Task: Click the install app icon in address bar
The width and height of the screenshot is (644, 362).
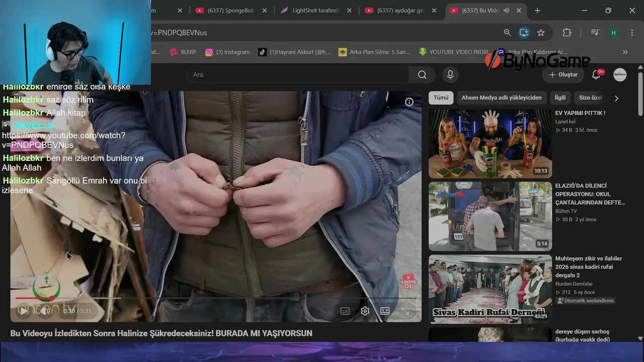Action: [x=524, y=33]
